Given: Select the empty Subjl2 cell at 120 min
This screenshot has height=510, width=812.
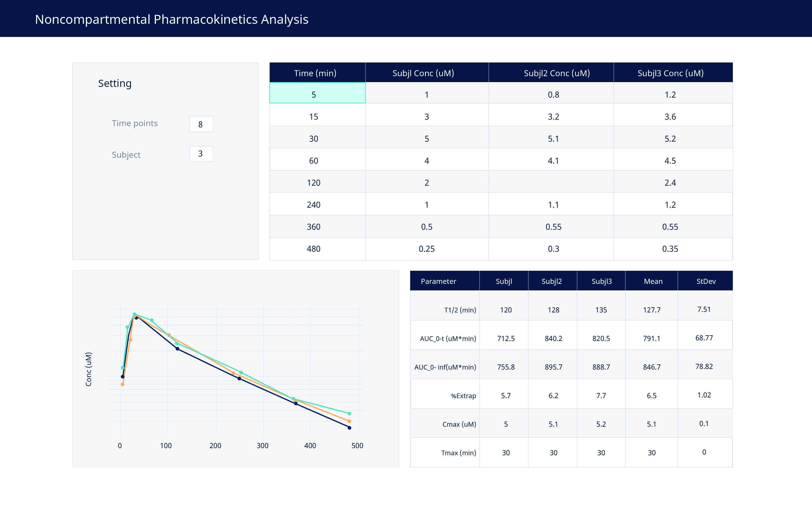Looking at the screenshot, I should [x=551, y=182].
